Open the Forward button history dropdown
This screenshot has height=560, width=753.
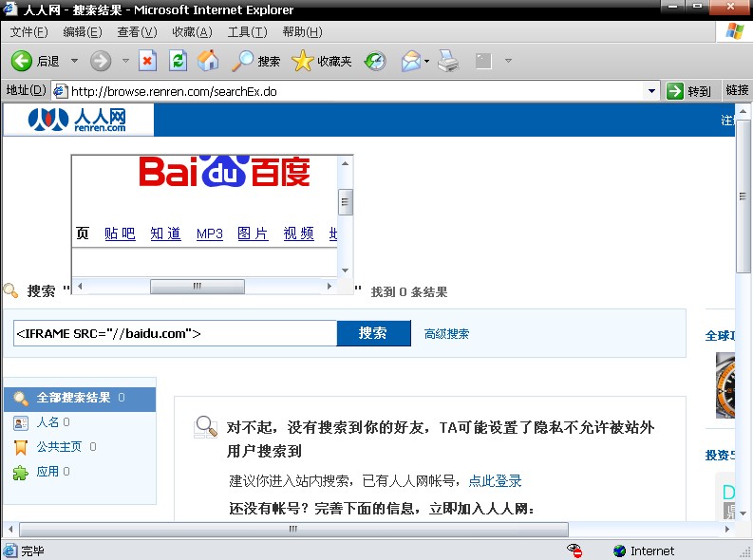click(125, 61)
